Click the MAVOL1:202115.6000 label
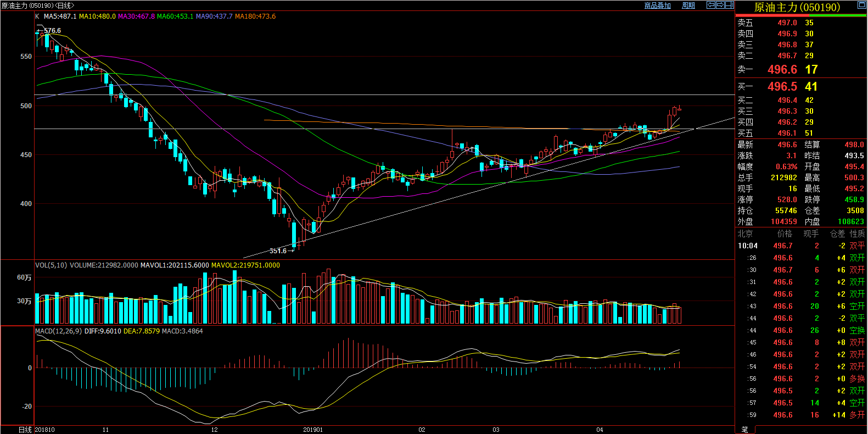The image size is (868, 434). pyautogui.click(x=175, y=265)
